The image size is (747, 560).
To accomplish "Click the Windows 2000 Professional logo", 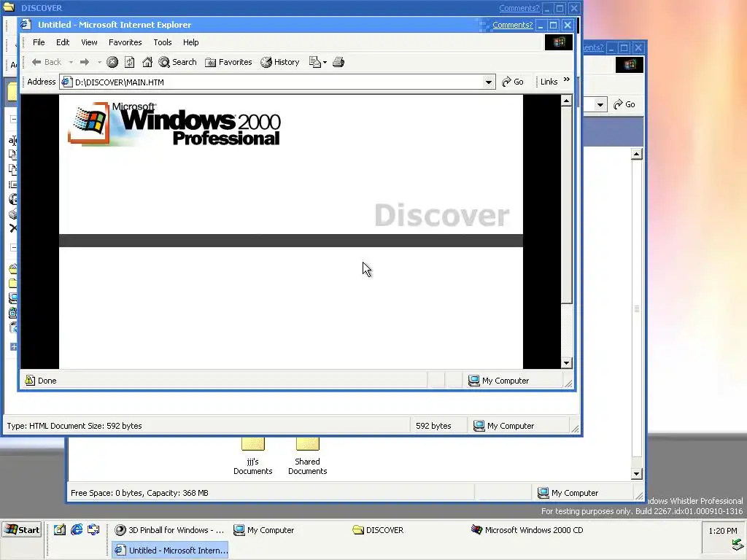I will [x=174, y=123].
